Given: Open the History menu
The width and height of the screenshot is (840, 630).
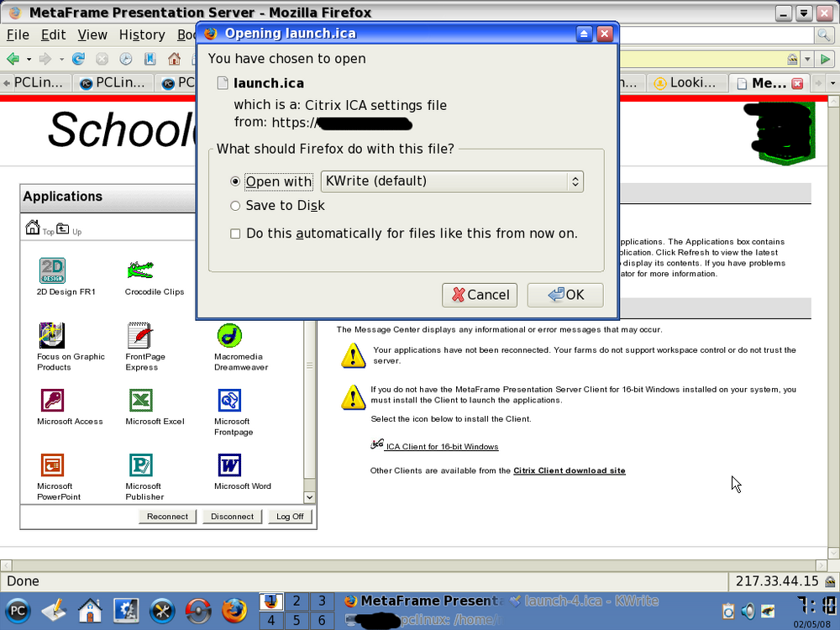Looking at the screenshot, I should 142,34.
